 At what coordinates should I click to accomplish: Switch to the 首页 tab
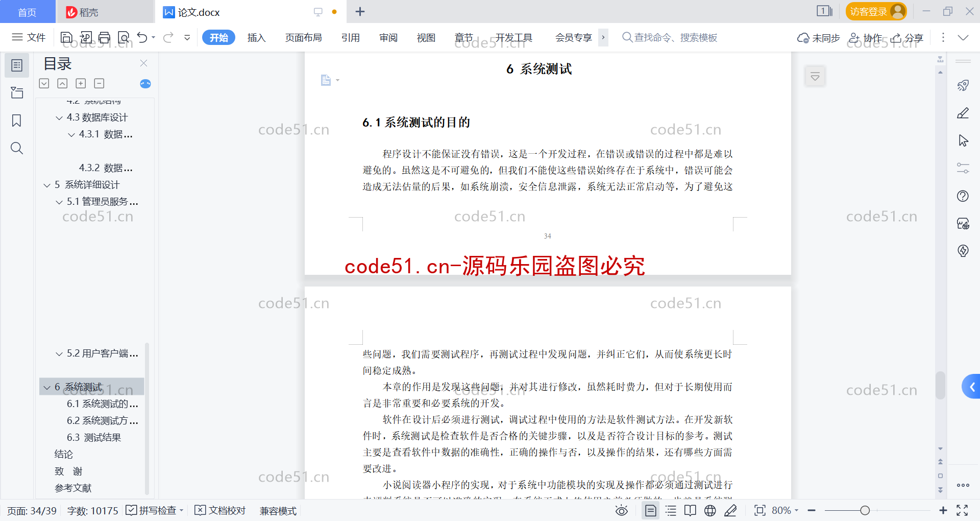pyautogui.click(x=28, y=12)
